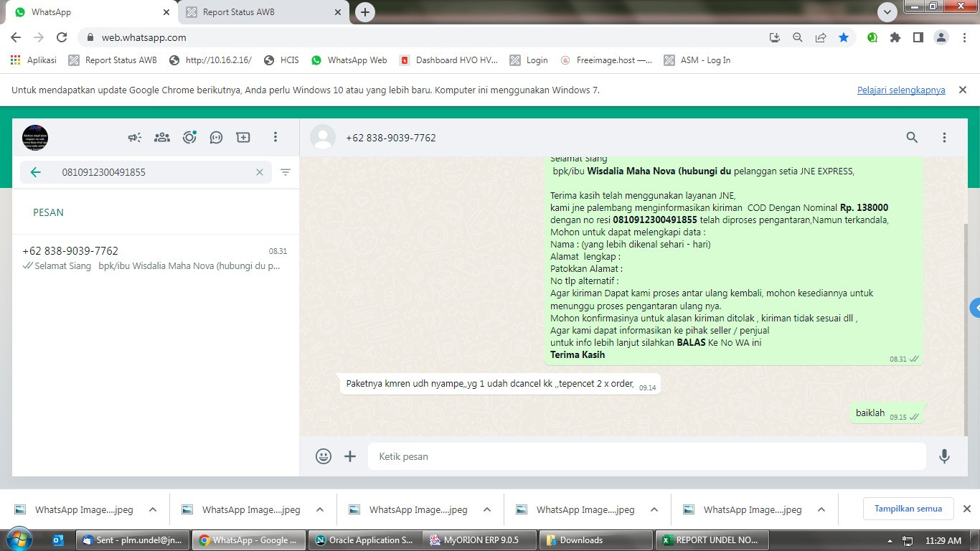Image resolution: width=980 pixels, height=551 pixels.
Task: Click the incoming message about Paketnya kmren
Action: pyautogui.click(x=499, y=384)
